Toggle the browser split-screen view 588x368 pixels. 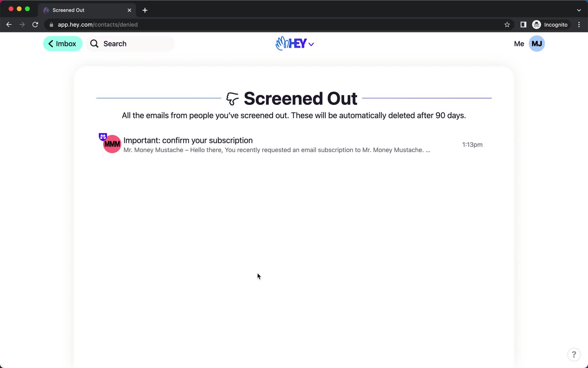click(523, 25)
